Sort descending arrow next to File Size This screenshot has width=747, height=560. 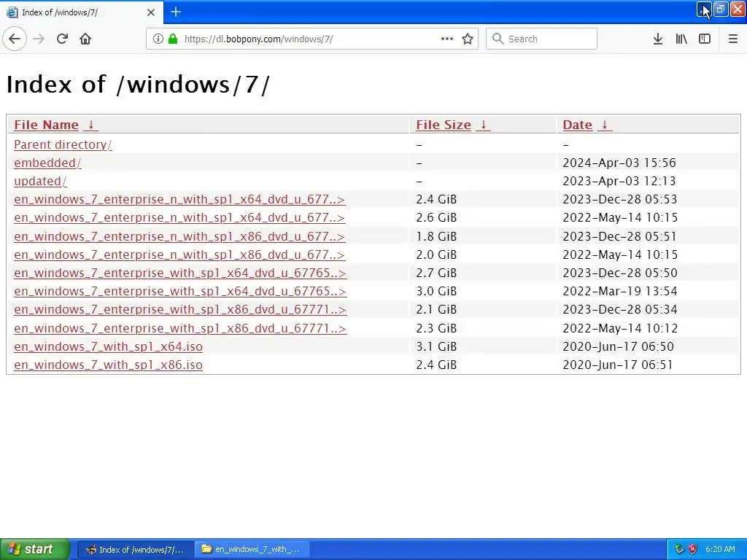484,125
